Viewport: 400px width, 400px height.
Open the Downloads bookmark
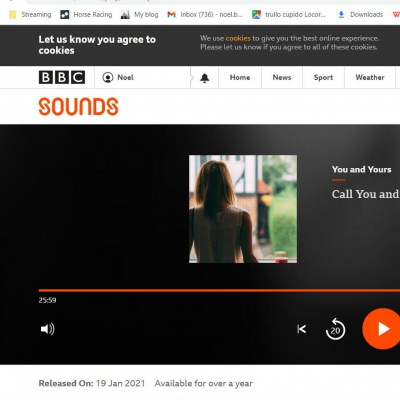point(360,15)
